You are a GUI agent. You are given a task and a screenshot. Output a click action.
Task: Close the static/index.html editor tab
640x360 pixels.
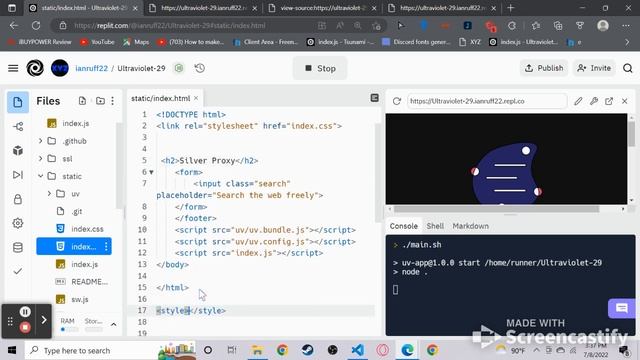click(x=196, y=98)
